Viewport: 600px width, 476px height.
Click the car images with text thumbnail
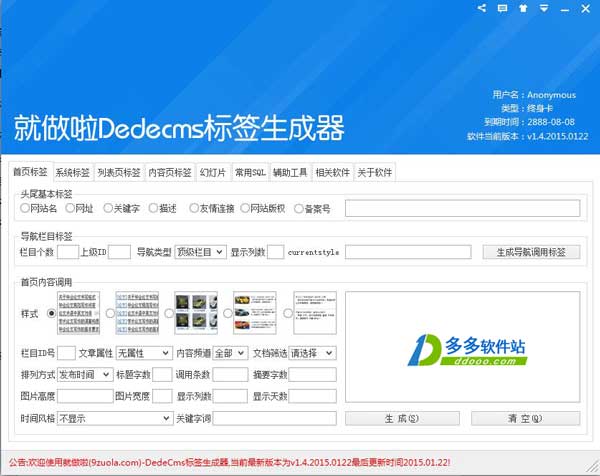tap(254, 313)
